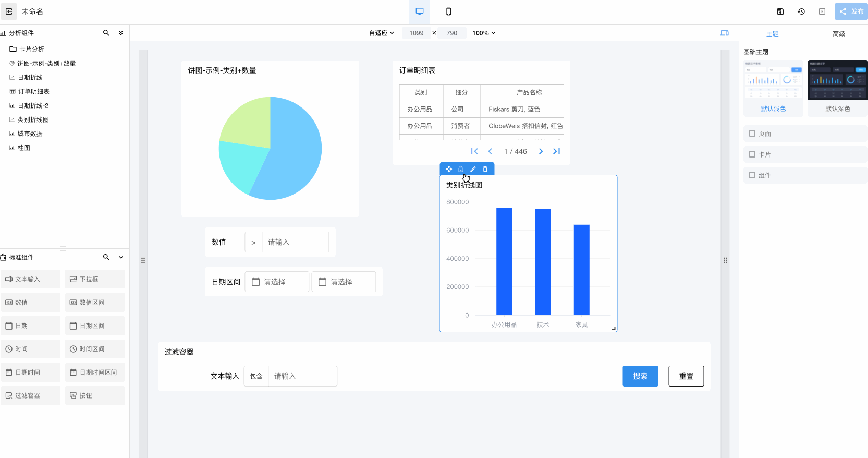
Task: Click the 发布 publish button
Action: pos(851,11)
